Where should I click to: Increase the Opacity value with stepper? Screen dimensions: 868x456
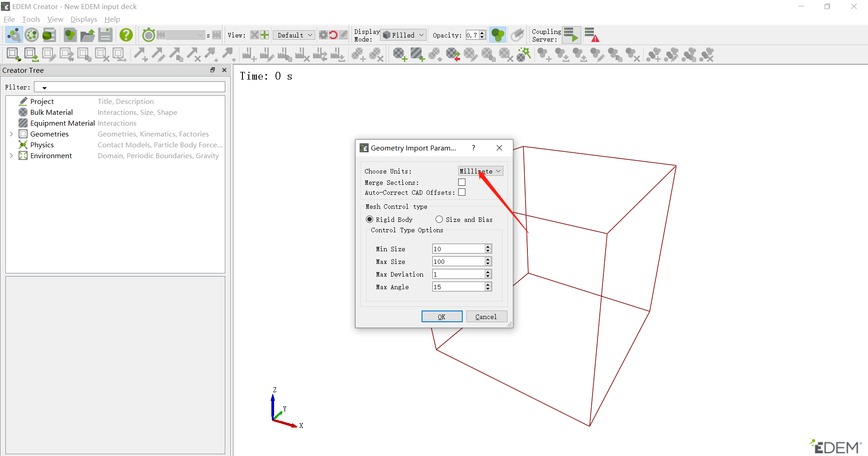tap(482, 33)
